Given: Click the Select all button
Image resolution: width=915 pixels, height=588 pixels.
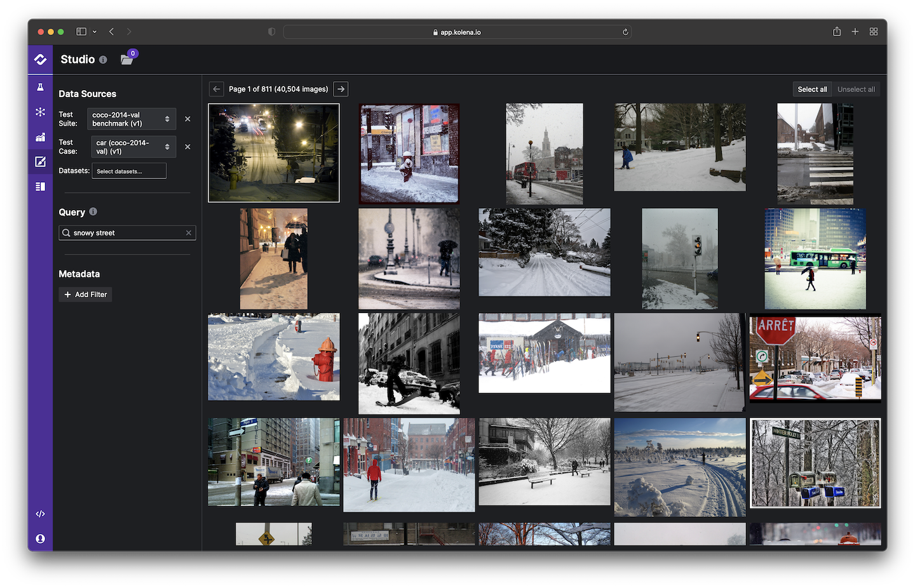Looking at the screenshot, I should click(812, 90).
